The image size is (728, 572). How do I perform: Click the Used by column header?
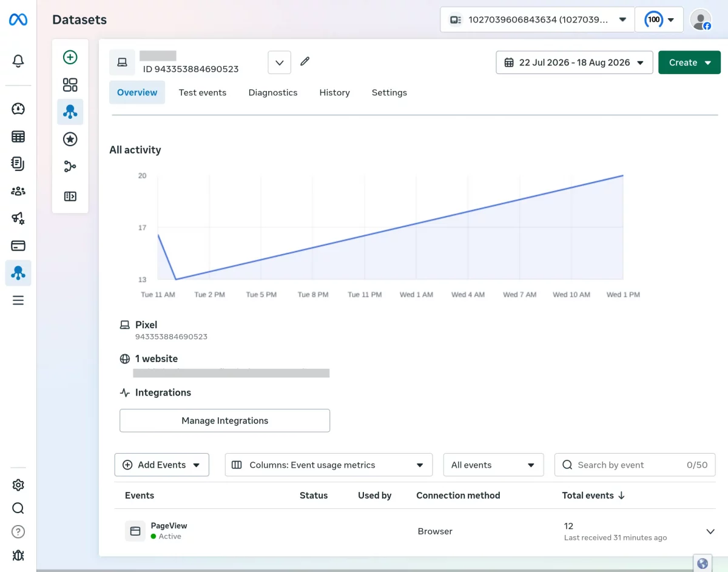(375, 495)
